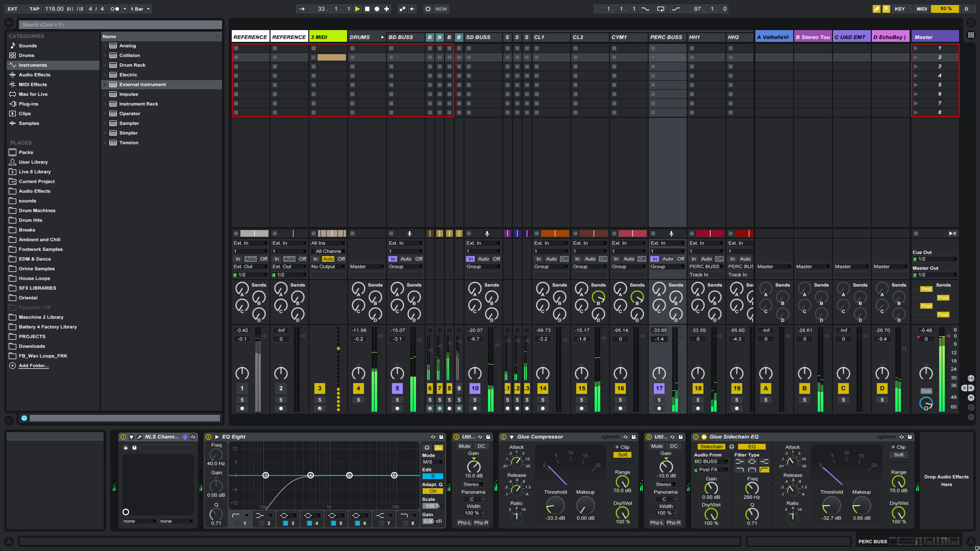The image size is (980, 551).
Task: Click Master track Solo button
Action: pyautogui.click(x=926, y=391)
